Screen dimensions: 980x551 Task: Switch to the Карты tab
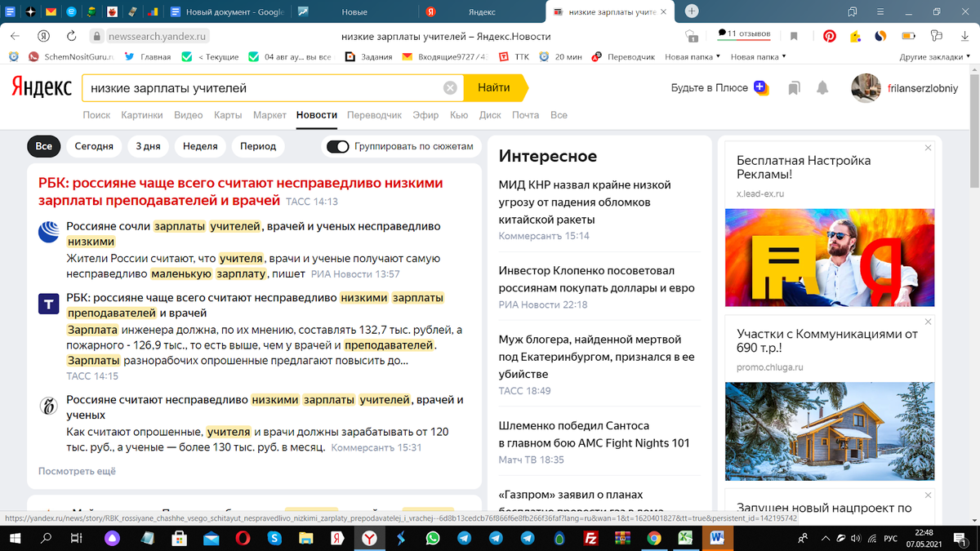[228, 115]
